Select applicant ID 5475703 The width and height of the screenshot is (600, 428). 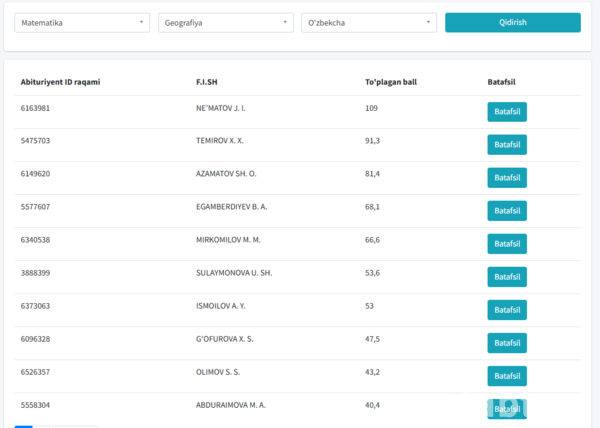point(35,141)
